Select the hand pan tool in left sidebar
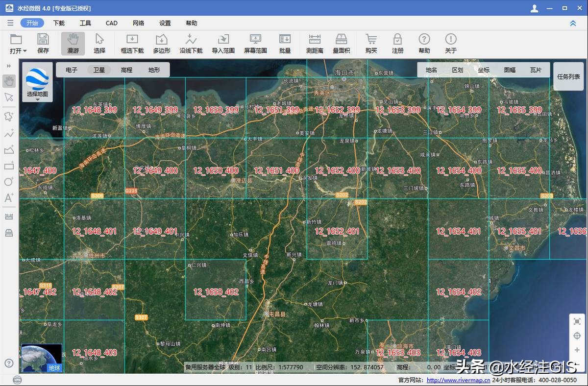 click(x=9, y=81)
